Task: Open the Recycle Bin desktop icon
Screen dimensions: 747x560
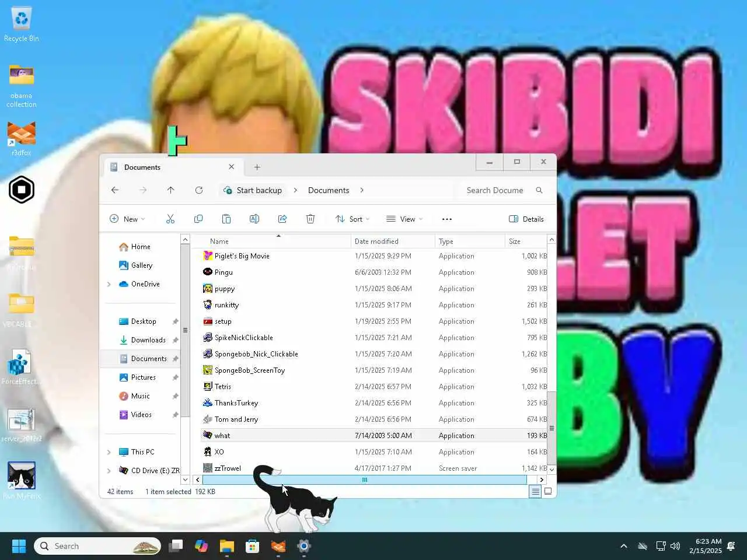Action: [22, 24]
